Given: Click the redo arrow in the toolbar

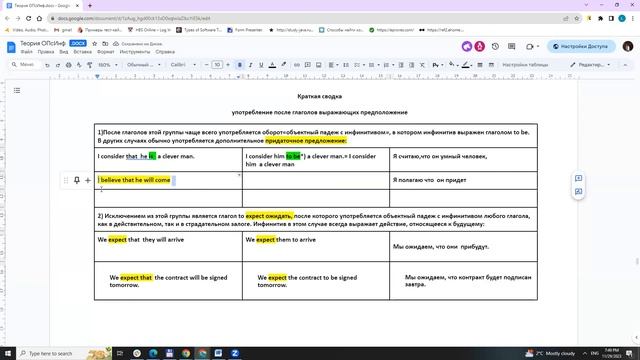Looking at the screenshot, I should coord(58,65).
